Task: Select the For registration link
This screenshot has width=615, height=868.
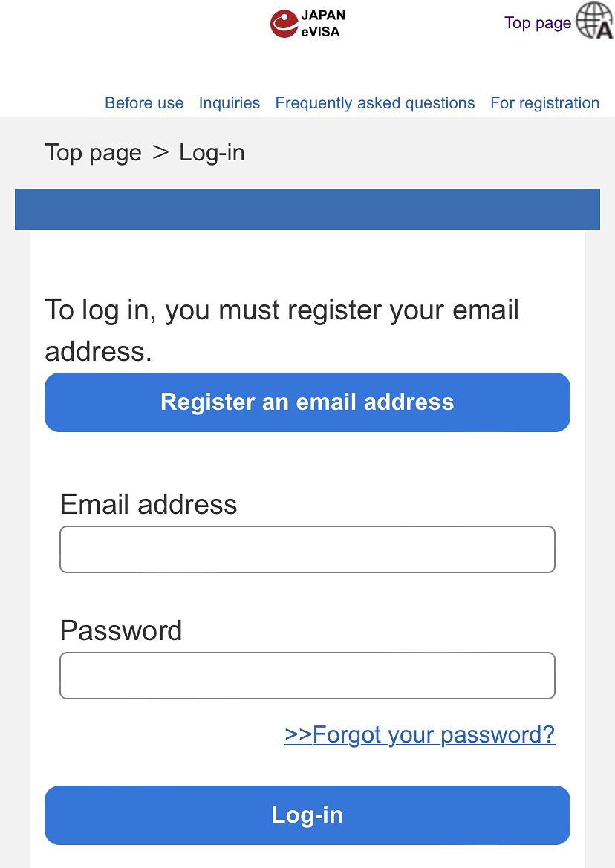Action: tap(544, 103)
